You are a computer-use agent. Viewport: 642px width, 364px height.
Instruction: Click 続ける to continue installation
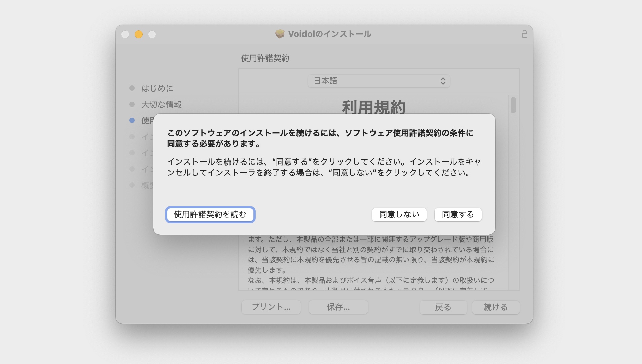pyautogui.click(x=496, y=307)
